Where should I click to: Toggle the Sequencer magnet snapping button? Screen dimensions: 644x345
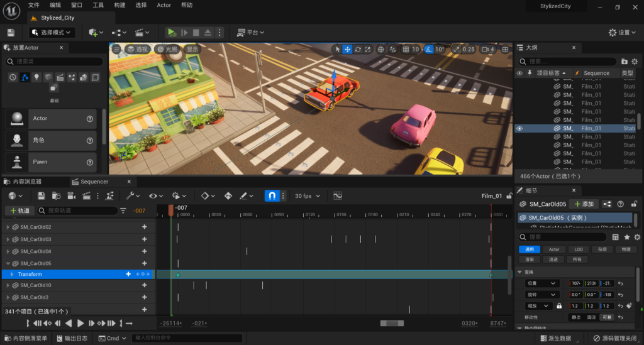[272, 196]
